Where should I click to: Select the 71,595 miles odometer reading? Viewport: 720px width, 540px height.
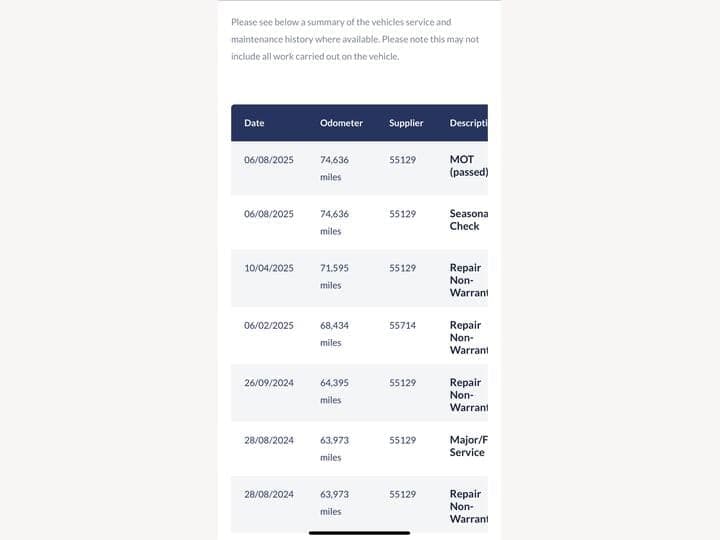(x=334, y=276)
